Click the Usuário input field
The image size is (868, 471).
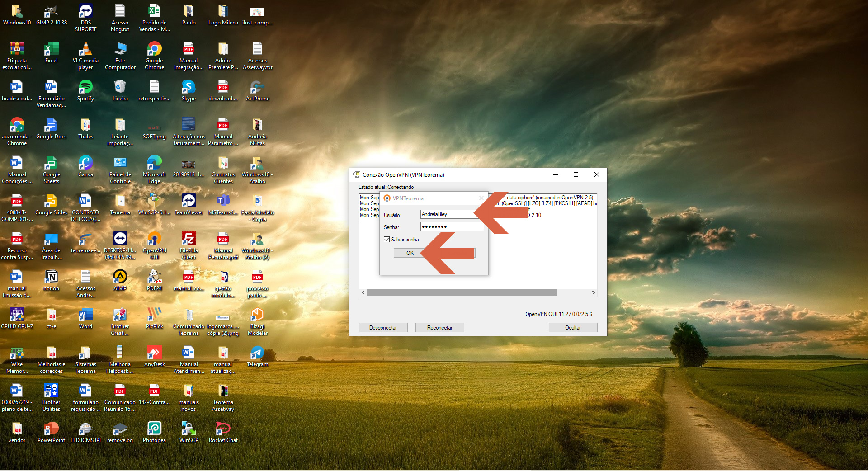click(x=452, y=214)
